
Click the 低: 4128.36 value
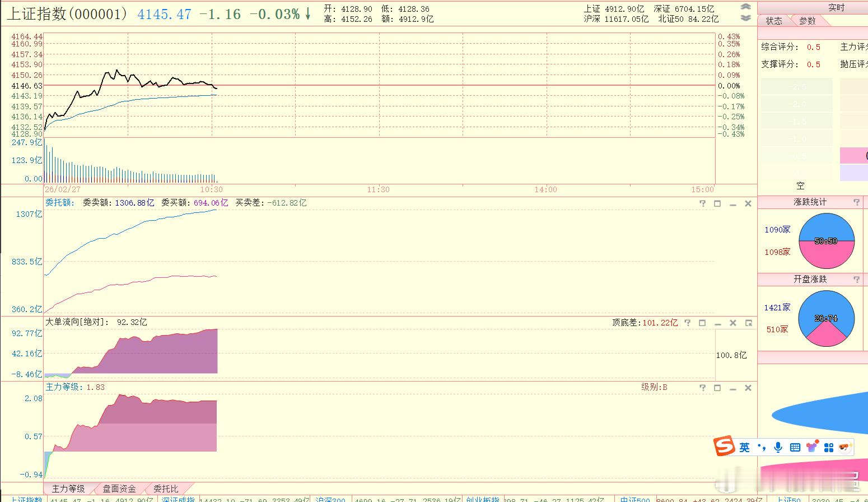click(405, 8)
